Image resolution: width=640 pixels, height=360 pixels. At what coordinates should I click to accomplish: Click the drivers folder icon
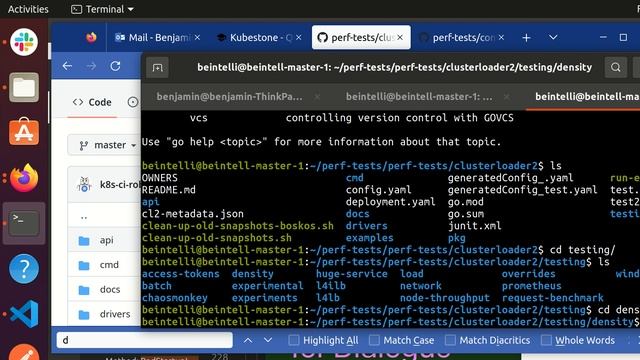(x=84, y=315)
